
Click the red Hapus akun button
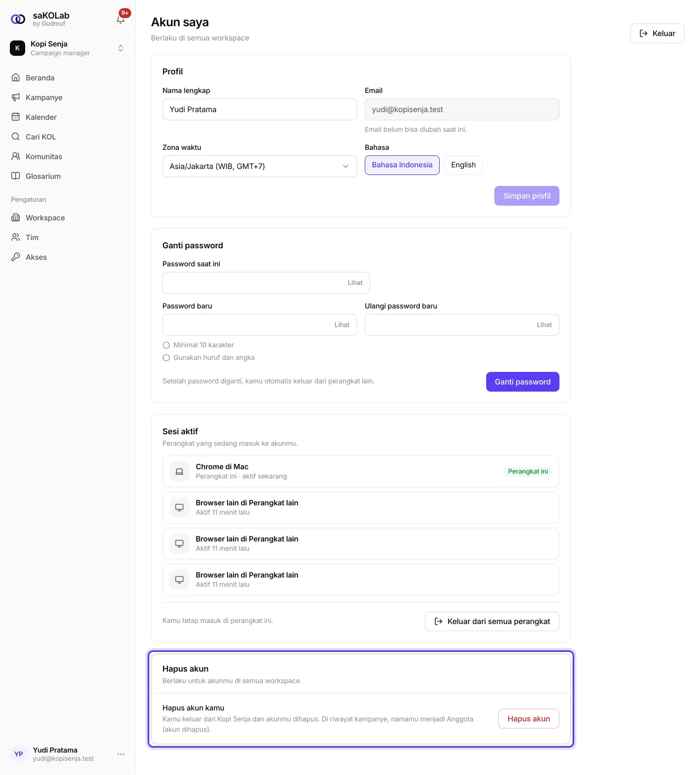(528, 719)
